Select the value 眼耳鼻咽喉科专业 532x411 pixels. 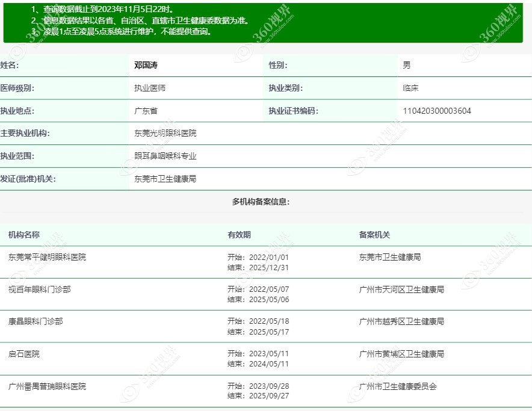[x=165, y=156]
